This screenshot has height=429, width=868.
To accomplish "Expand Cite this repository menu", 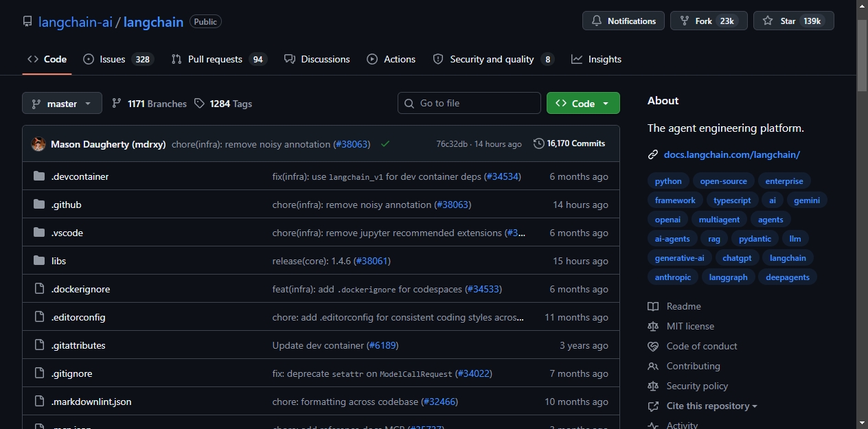I will point(711,406).
